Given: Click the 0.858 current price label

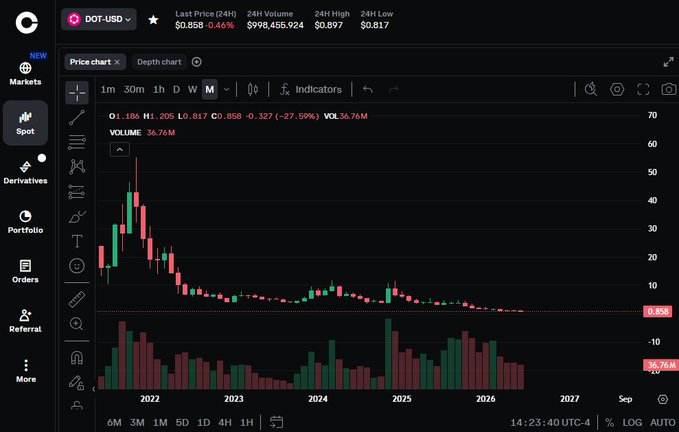Looking at the screenshot, I should [657, 311].
